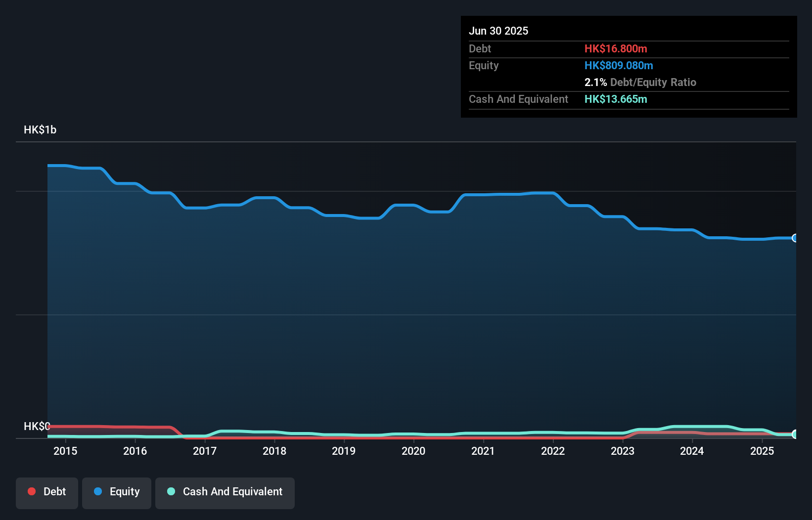Click the blue Equity legend dot
The height and width of the screenshot is (520, 812).
click(x=98, y=491)
